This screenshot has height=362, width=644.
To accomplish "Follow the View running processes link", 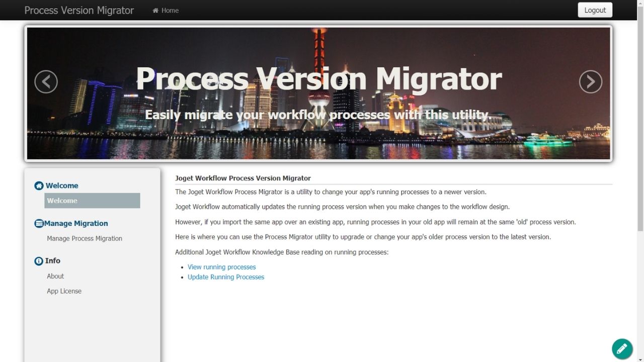I will 222,267.
